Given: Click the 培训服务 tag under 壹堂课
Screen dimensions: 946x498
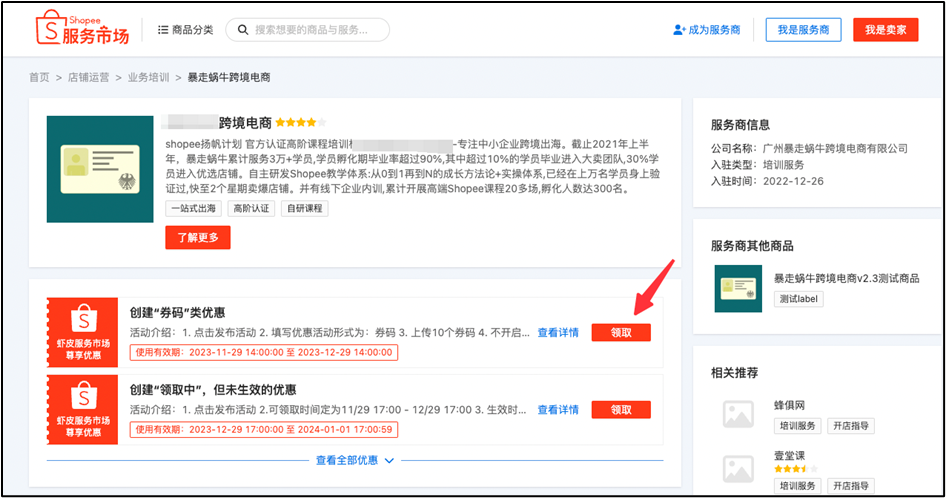Looking at the screenshot, I should click(797, 486).
